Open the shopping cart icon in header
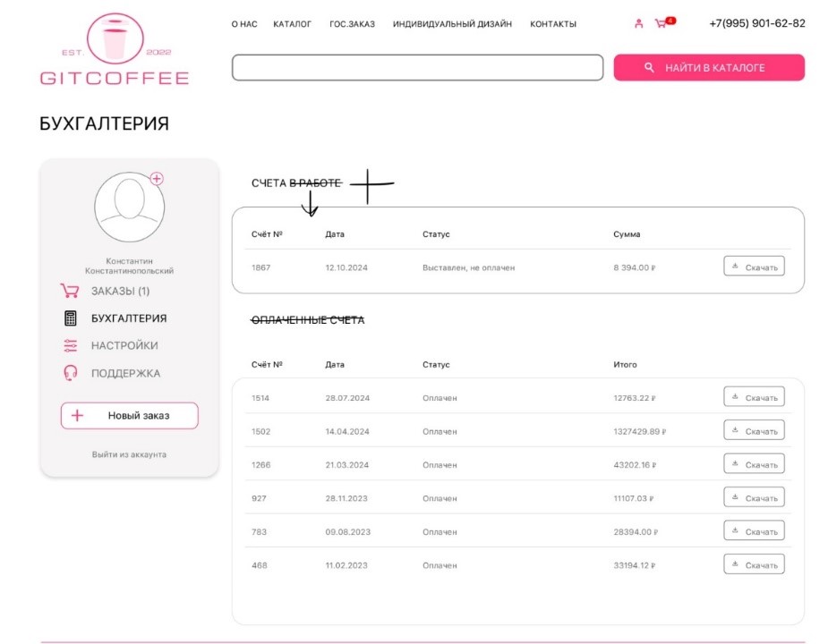 pyautogui.click(x=661, y=23)
